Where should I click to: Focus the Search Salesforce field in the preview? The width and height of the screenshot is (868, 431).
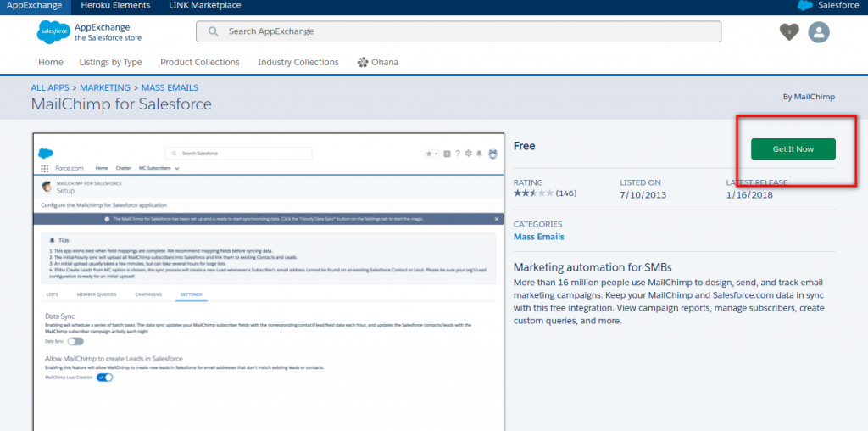tap(238, 154)
